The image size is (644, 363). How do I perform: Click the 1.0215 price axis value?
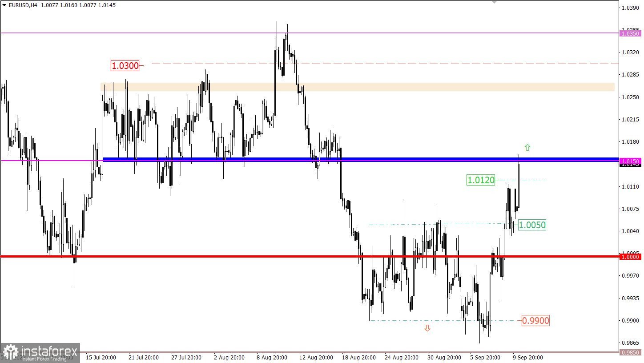click(631, 120)
